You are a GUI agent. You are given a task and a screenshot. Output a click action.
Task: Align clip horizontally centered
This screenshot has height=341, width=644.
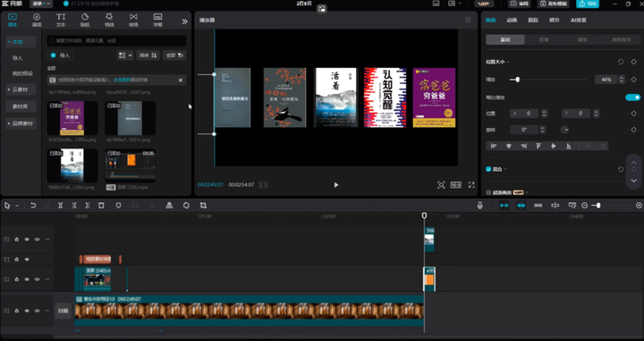point(509,146)
